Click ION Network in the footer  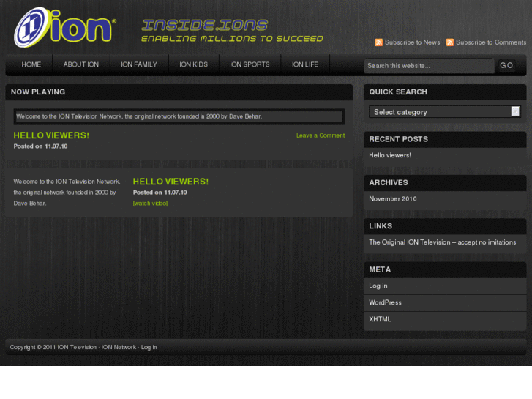click(x=119, y=347)
